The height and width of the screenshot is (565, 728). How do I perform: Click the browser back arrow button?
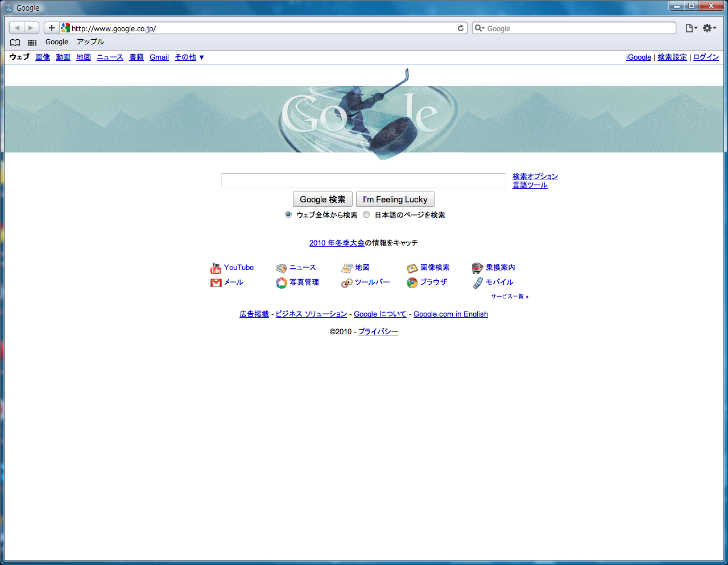point(16,28)
